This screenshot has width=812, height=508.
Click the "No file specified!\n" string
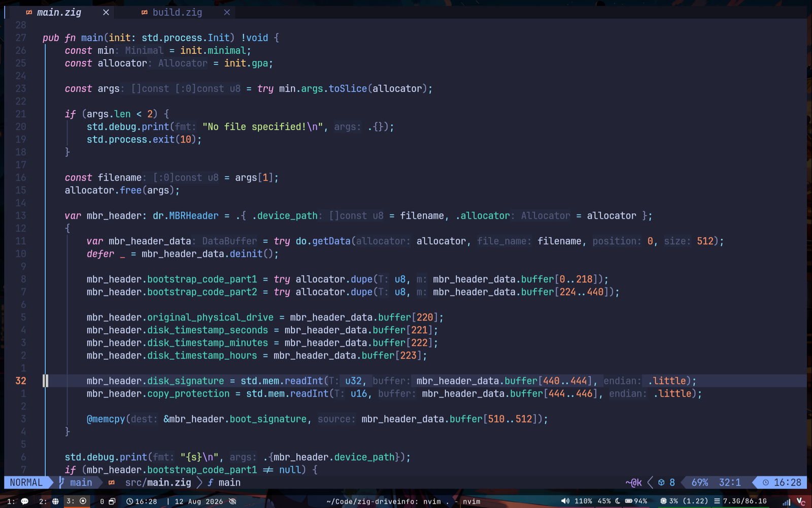[263, 126]
